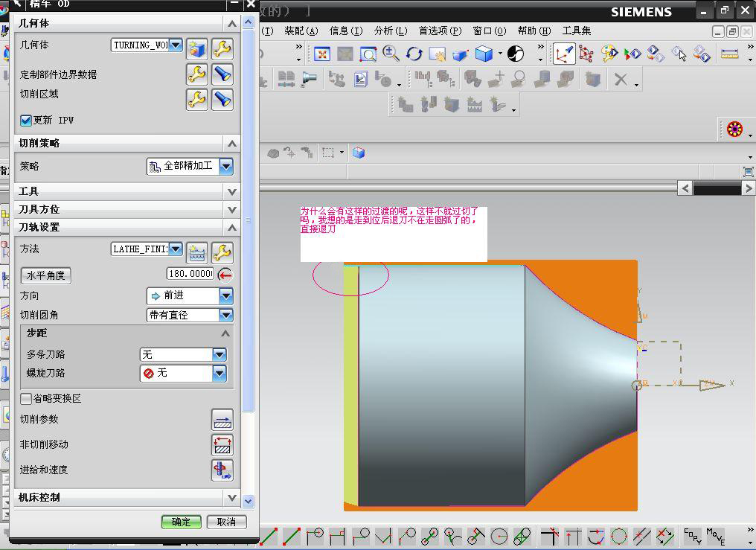Toggle the 更新 IPW checkbox
This screenshot has width=756, height=550.
[26, 120]
